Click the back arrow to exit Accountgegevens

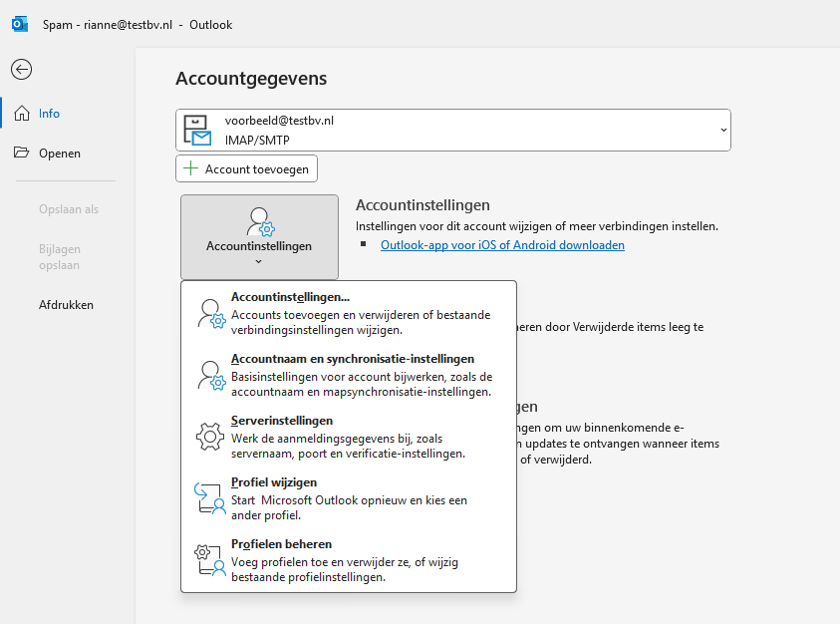click(x=20, y=70)
